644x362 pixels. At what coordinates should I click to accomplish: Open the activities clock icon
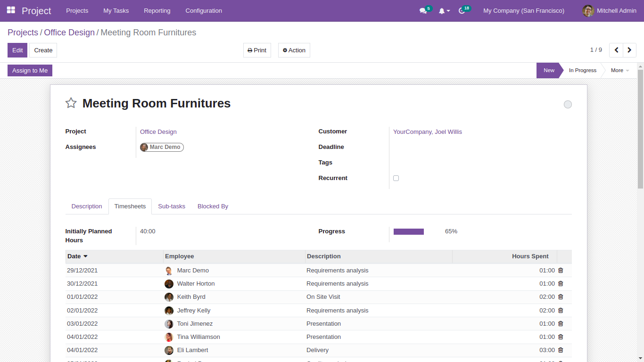pos(462,10)
